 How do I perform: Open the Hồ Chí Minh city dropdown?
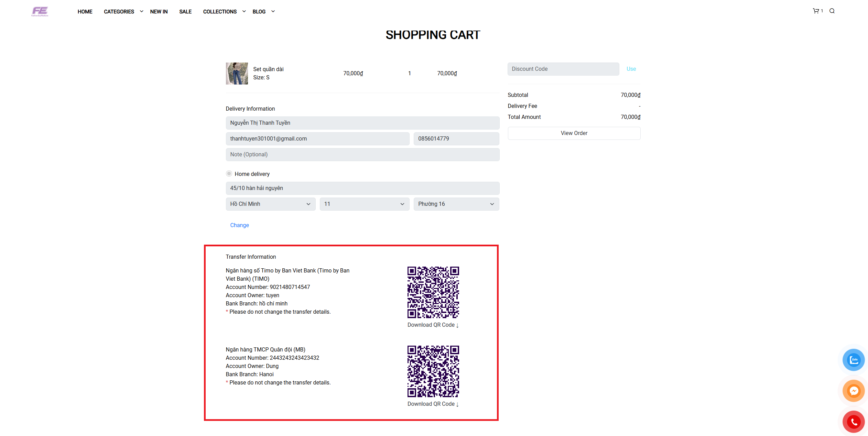point(270,204)
